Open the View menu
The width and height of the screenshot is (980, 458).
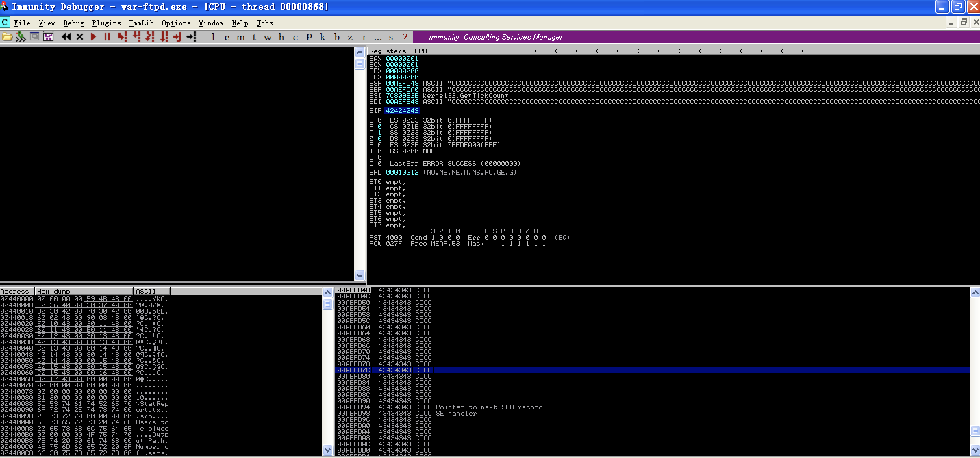pyautogui.click(x=47, y=23)
